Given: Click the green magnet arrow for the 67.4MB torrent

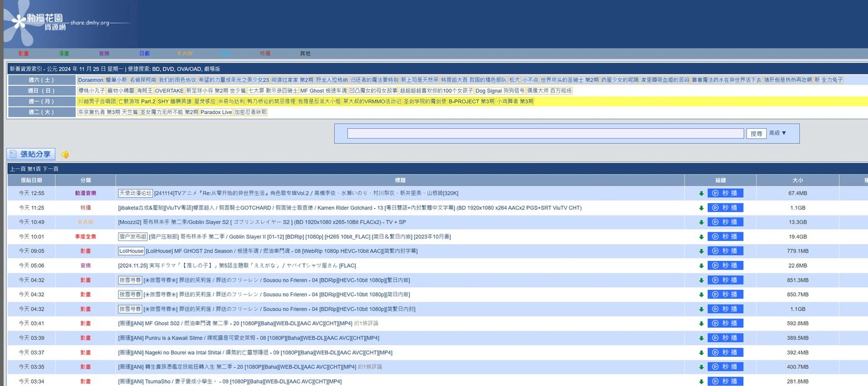Looking at the screenshot, I should tap(701, 193).
